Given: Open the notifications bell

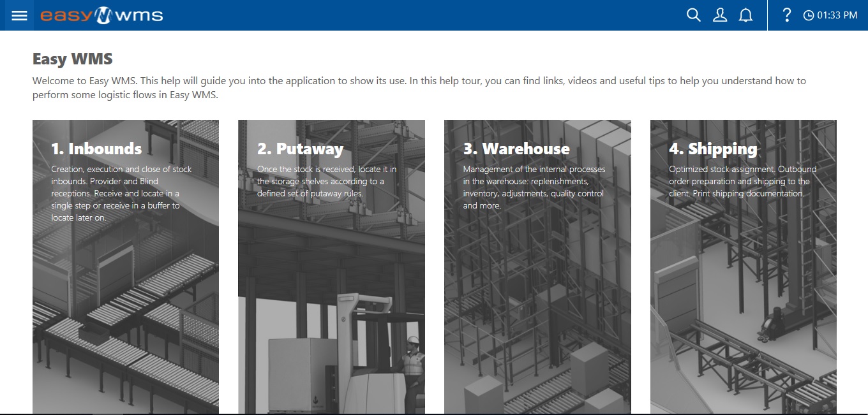Looking at the screenshot, I should [745, 15].
